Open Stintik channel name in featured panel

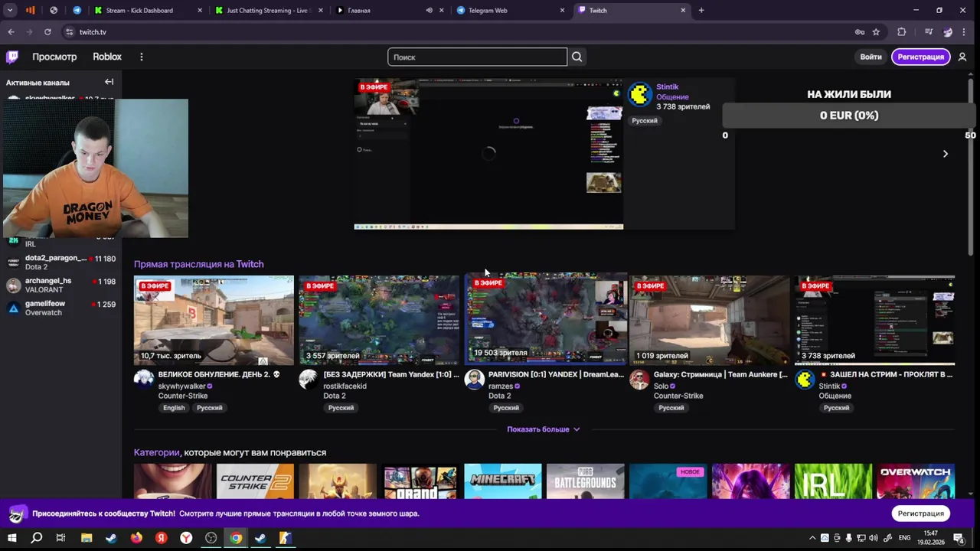point(668,86)
